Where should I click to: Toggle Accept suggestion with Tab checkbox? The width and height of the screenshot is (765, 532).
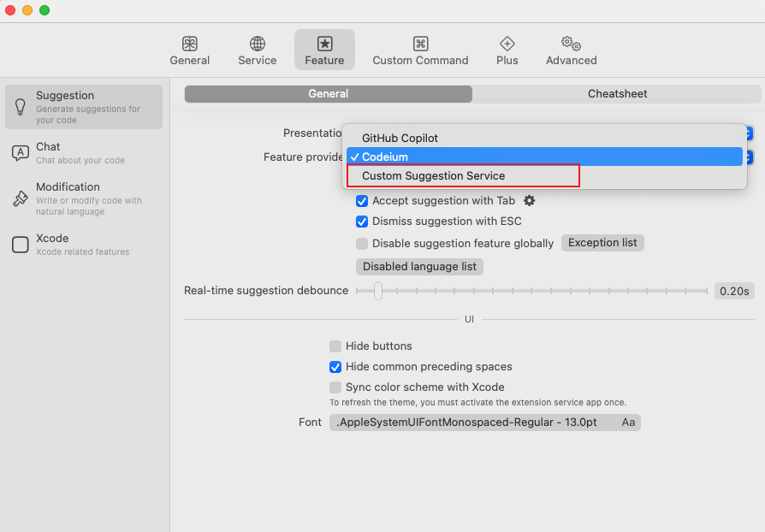[x=362, y=201]
